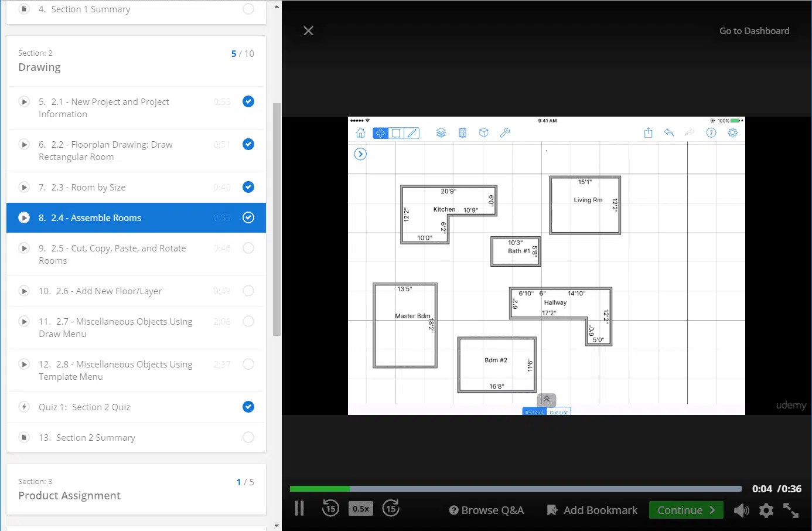Enter fullscreen video mode
The width and height of the screenshot is (812, 531).
pos(791,510)
